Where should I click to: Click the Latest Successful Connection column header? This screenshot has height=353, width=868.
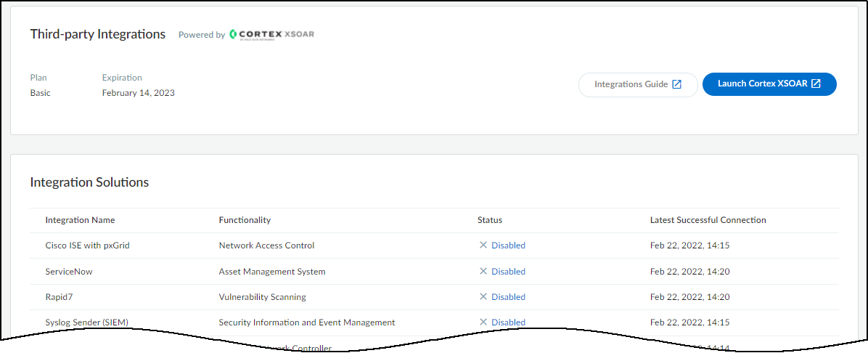(708, 220)
